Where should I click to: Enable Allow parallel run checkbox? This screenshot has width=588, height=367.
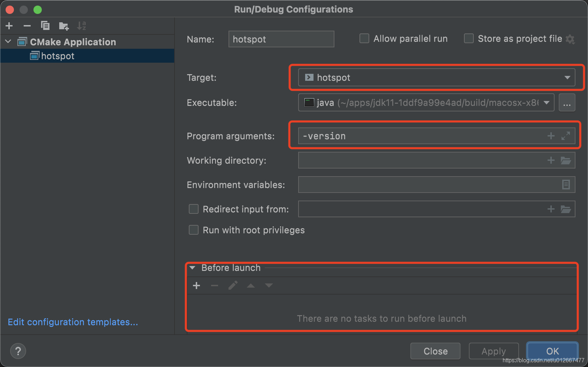tap(364, 38)
